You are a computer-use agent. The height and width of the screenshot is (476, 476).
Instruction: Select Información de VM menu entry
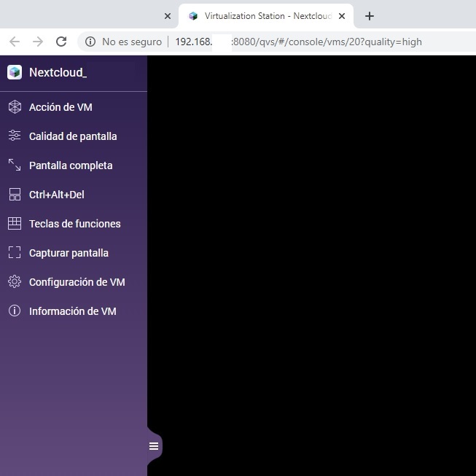[72, 311]
